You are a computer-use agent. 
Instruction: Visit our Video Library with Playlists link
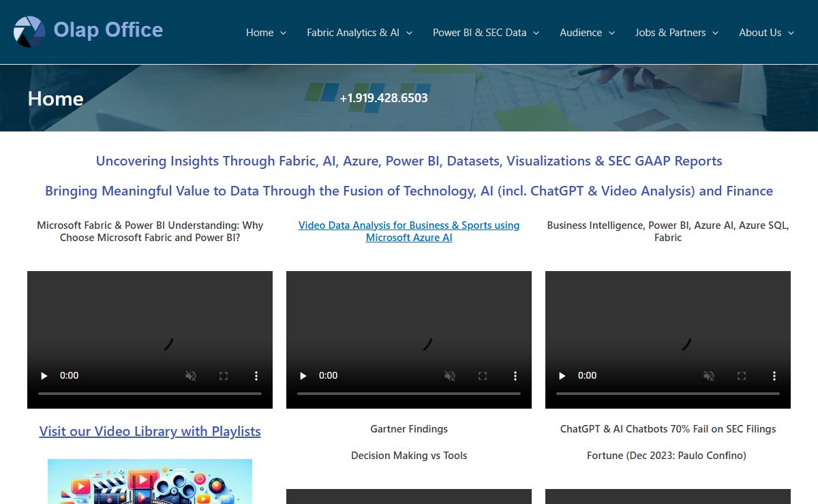(150, 431)
